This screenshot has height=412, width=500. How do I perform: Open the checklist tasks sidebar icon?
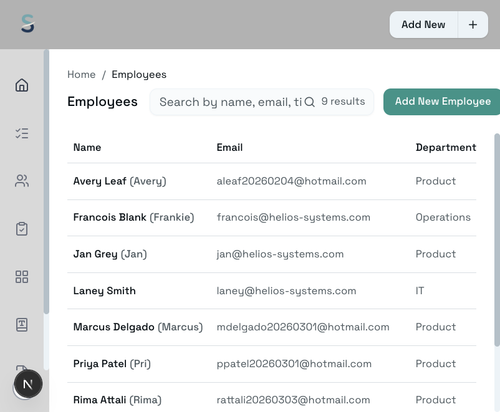point(22,133)
